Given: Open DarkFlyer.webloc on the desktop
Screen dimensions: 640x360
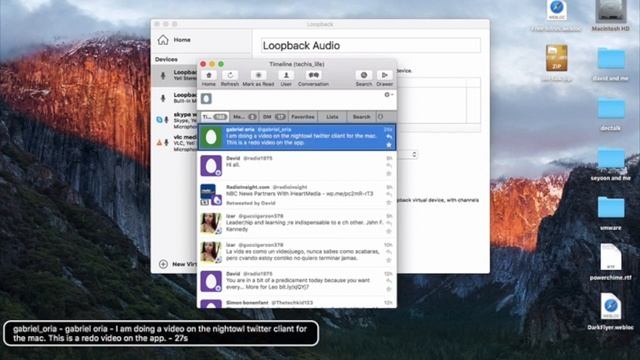Looking at the screenshot, I should (611, 306).
